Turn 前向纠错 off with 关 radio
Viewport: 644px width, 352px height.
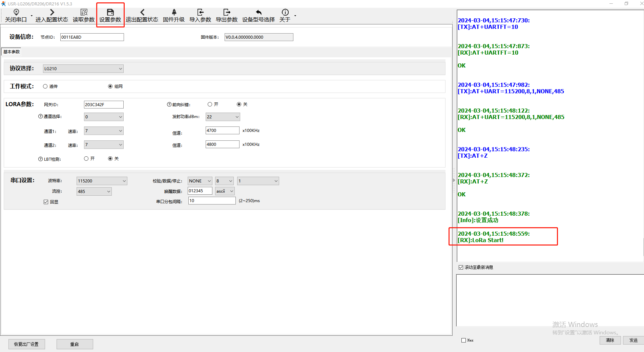click(x=239, y=104)
